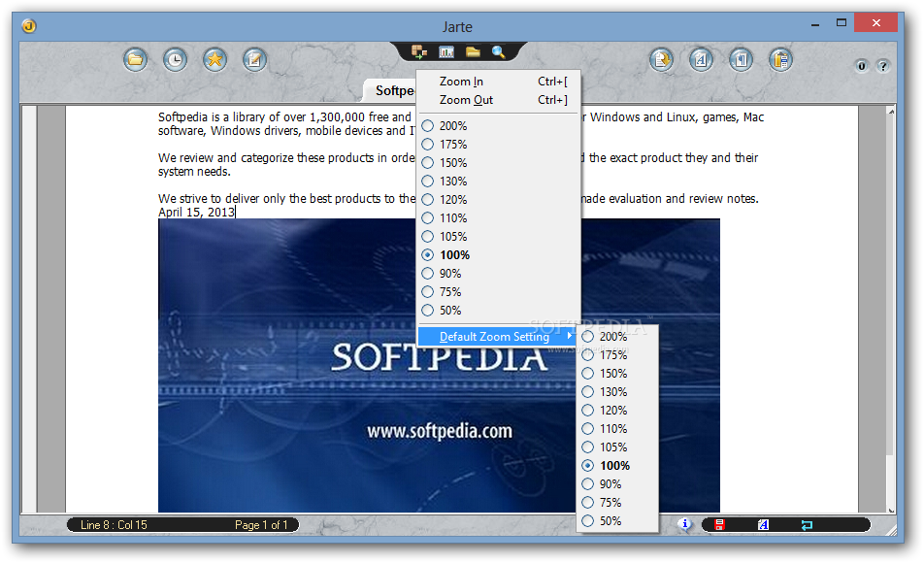
Task: Set default zoom to 105% in submenu
Action: tap(617, 447)
